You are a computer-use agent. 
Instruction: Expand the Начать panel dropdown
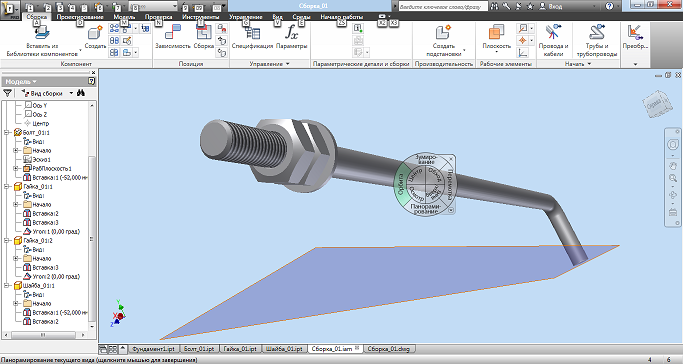coord(589,64)
